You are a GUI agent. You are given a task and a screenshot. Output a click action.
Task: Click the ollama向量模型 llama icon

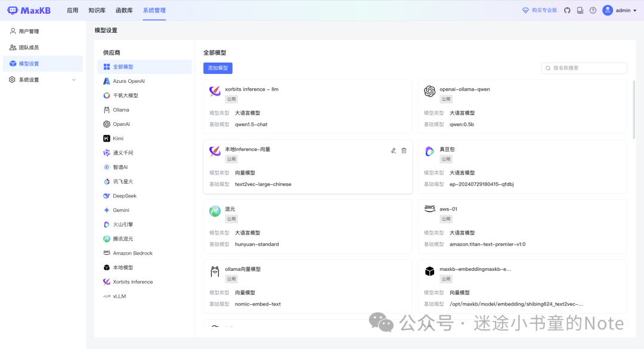coord(215,271)
